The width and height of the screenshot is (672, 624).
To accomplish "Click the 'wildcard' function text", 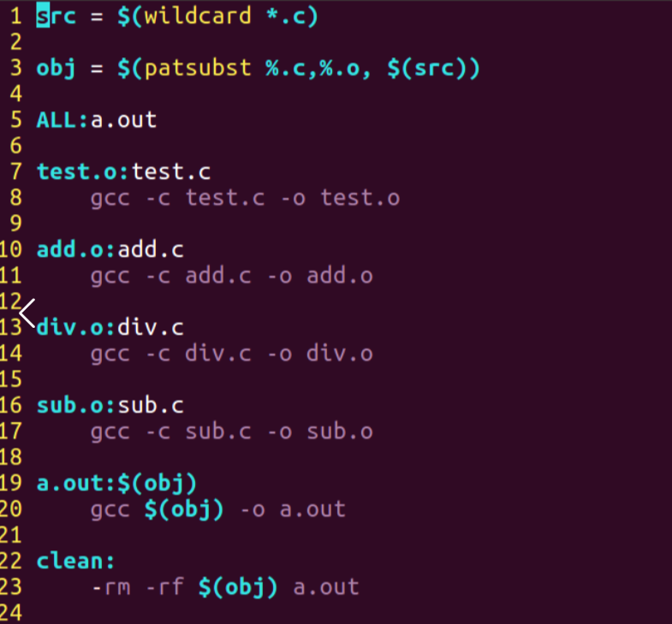I will point(198,16).
